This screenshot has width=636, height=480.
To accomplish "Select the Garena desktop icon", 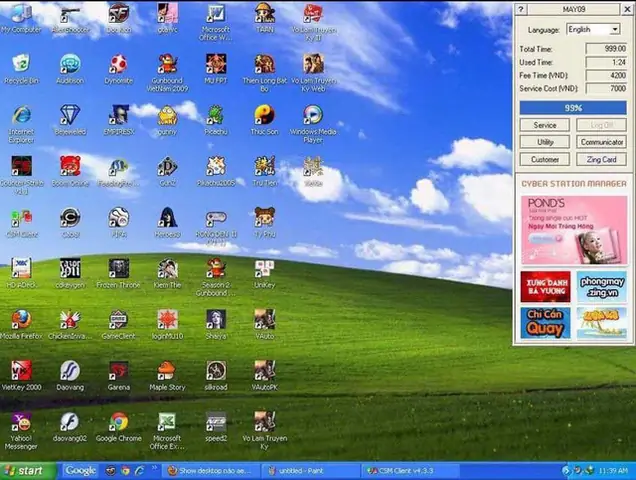I will click(x=118, y=375).
